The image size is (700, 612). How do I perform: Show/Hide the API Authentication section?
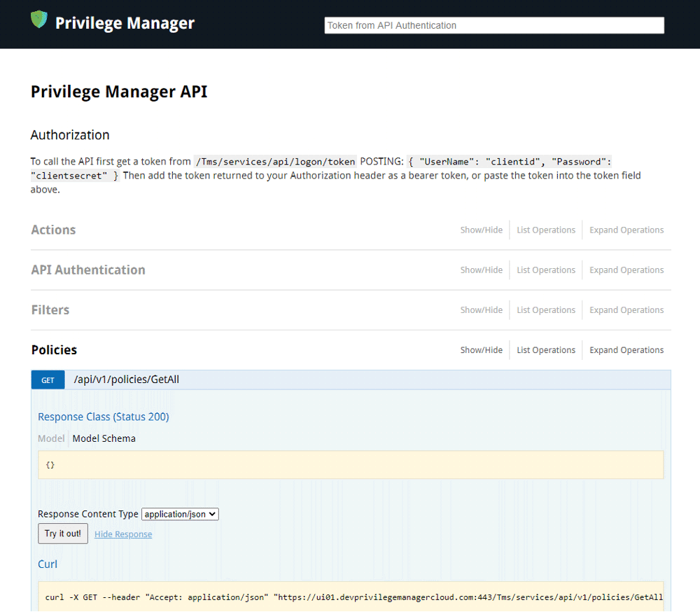[x=482, y=270]
